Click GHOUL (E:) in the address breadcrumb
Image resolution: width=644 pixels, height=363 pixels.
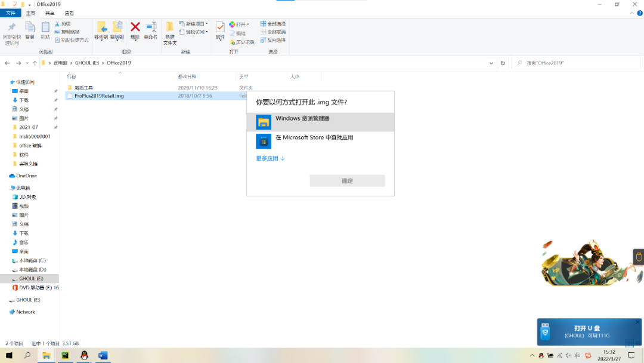86,63
